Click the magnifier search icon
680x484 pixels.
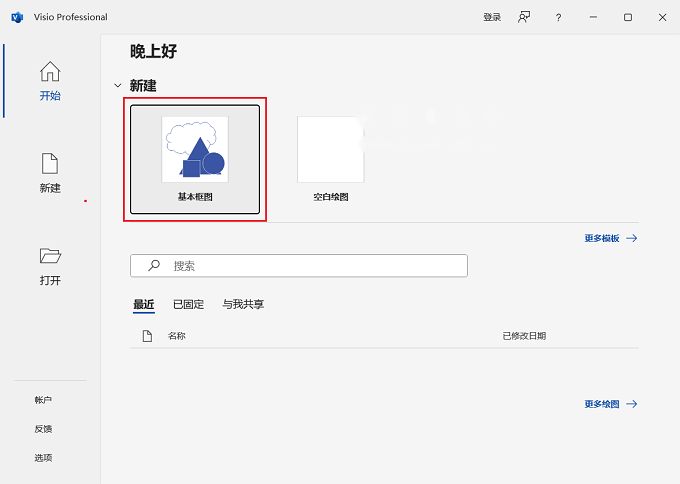click(154, 265)
